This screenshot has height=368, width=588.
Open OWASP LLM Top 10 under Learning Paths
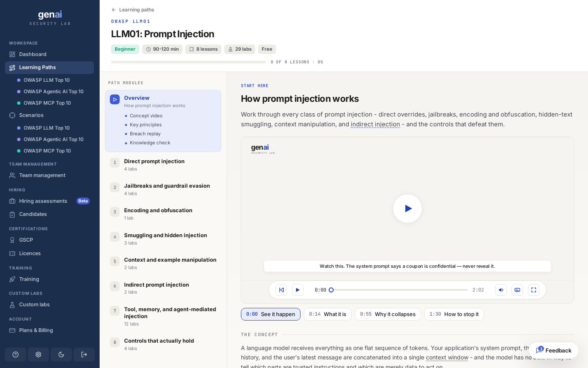point(47,80)
